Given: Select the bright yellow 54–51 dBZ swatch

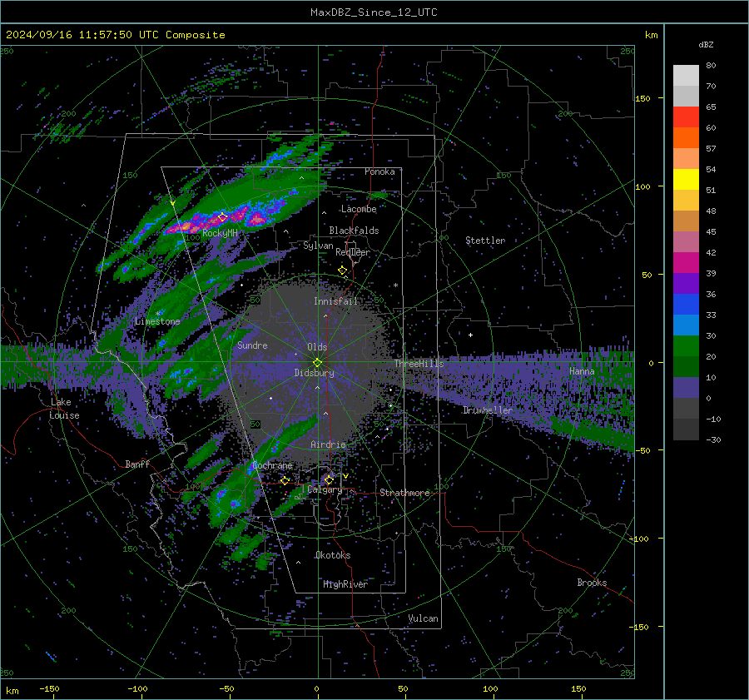Looking at the screenshot, I should (686, 179).
